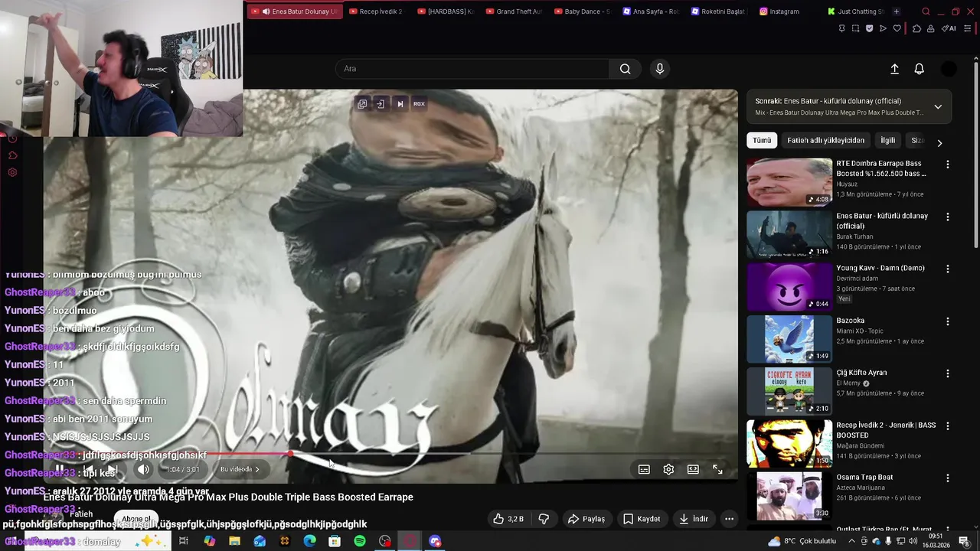This screenshot has width=980, height=551.
Task: Open Spotify from the taskbar
Action: tap(360, 541)
